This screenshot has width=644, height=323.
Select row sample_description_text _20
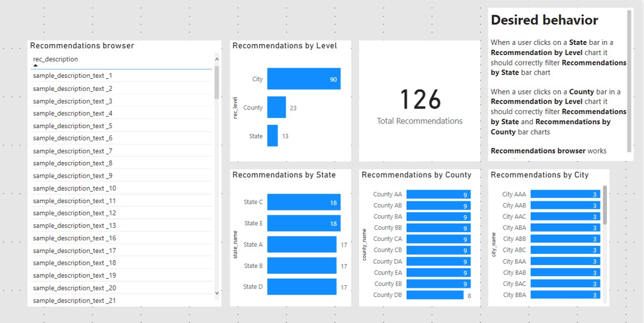[122, 288]
